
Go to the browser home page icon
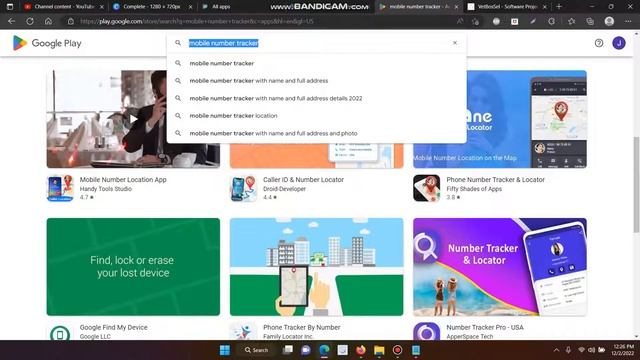point(48,21)
